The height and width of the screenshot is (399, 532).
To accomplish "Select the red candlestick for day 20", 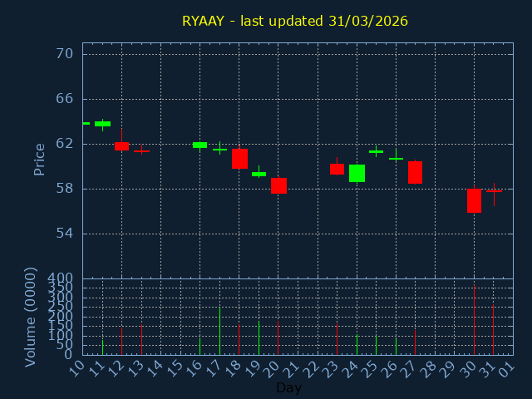I will (278, 185).
